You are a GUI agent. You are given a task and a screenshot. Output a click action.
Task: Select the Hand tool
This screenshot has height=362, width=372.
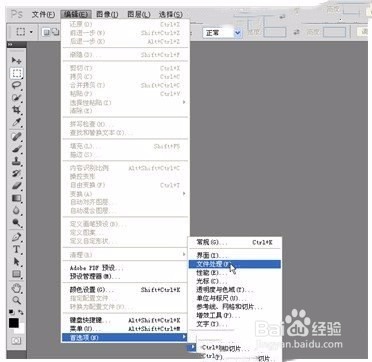coord(16,288)
